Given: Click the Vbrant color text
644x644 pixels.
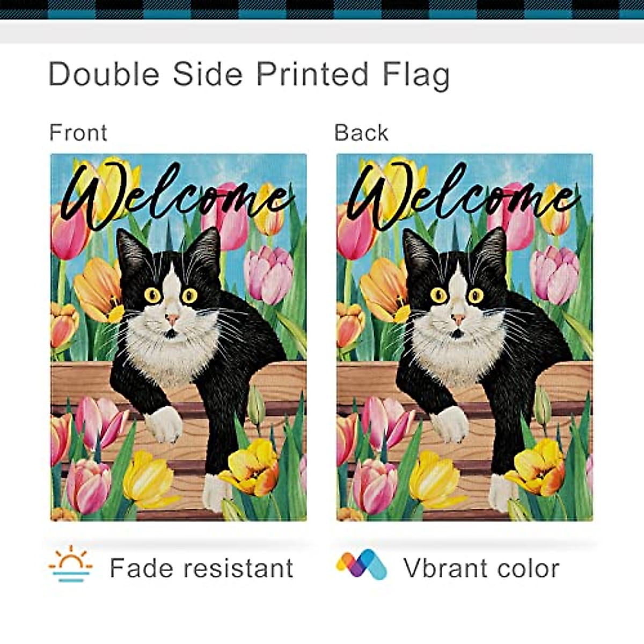Looking at the screenshot, I should (x=481, y=568).
